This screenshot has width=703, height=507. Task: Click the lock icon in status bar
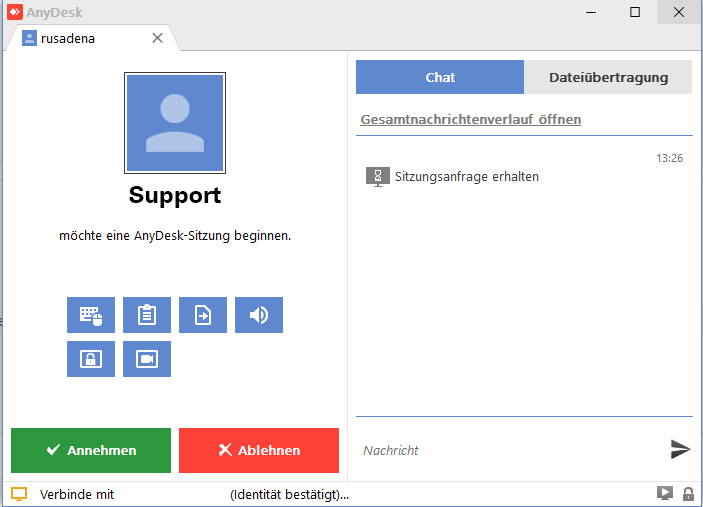[688, 494]
